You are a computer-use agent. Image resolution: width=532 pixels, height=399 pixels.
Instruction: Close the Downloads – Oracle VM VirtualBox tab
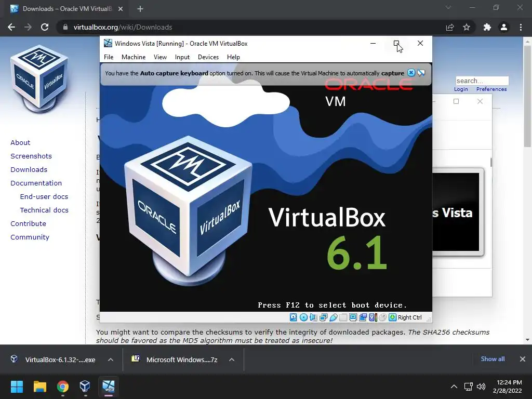(121, 9)
